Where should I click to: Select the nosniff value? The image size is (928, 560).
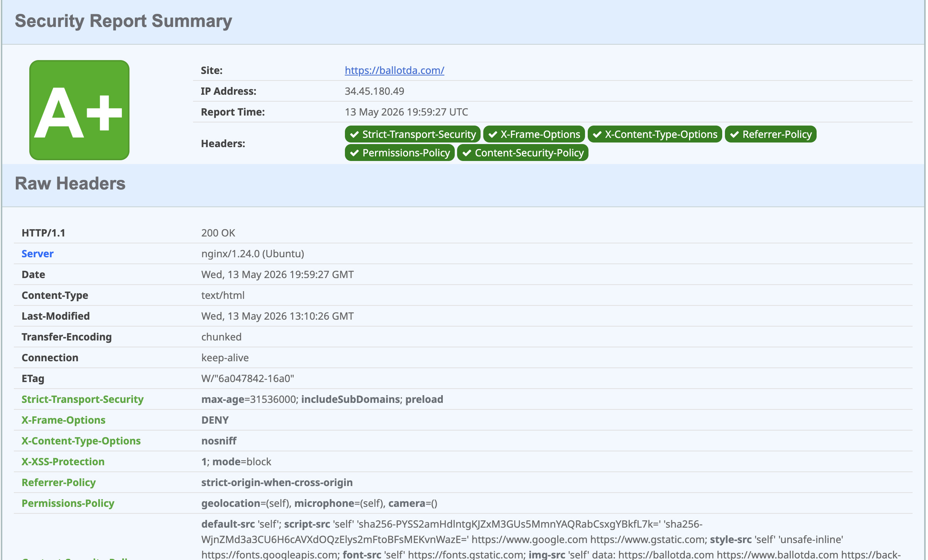pyautogui.click(x=219, y=441)
